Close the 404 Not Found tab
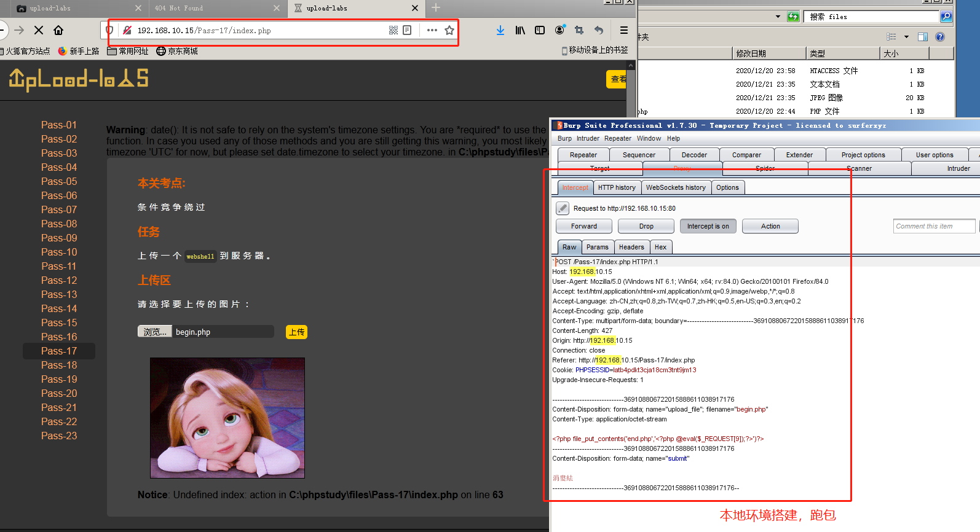 point(276,8)
